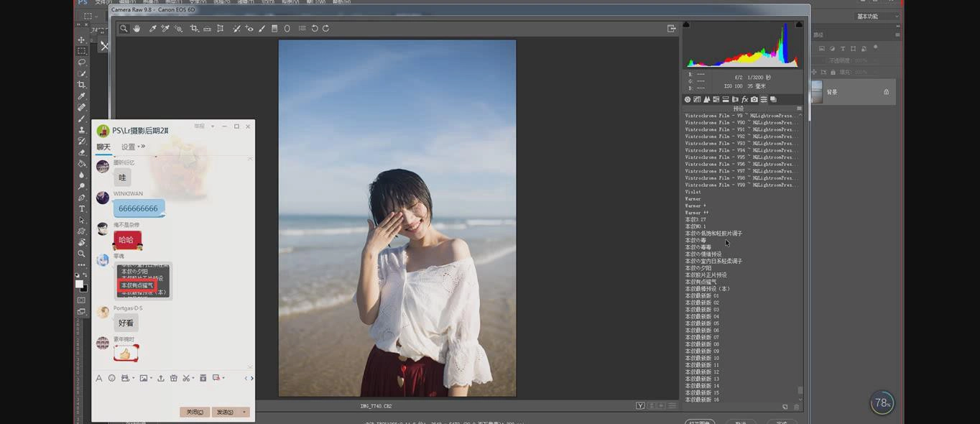Click 关闭 button in chat window
This screenshot has width=980, height=424.
(194, 412)
